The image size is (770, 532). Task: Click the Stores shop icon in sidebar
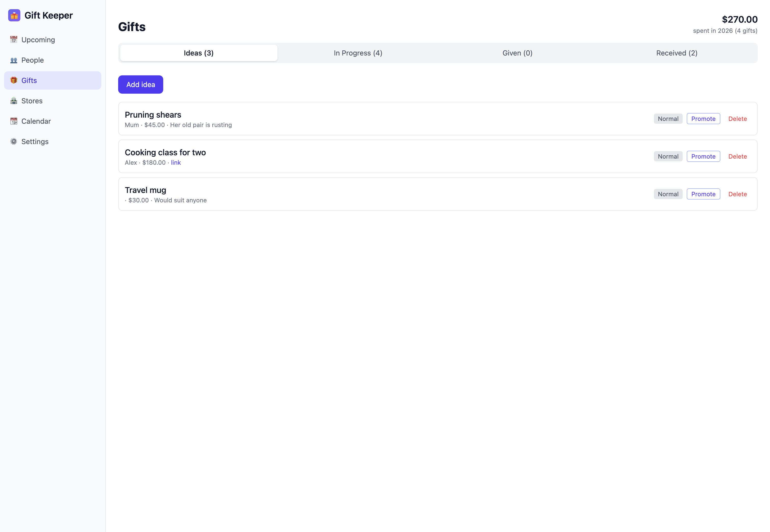pyautogui.click(x=14, y=101)
